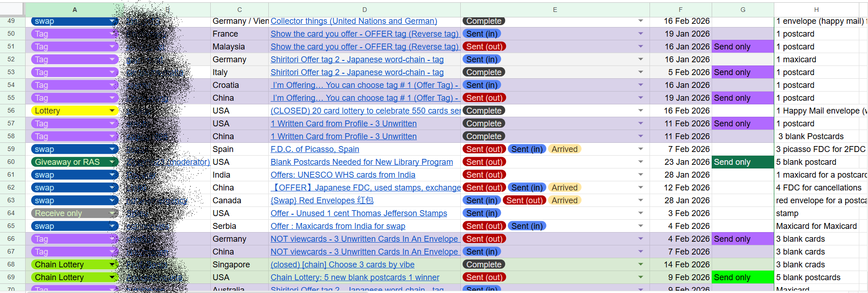Open the Lottery category dropdown in row 56
This screenshot has height=293, width=868.
112,111
